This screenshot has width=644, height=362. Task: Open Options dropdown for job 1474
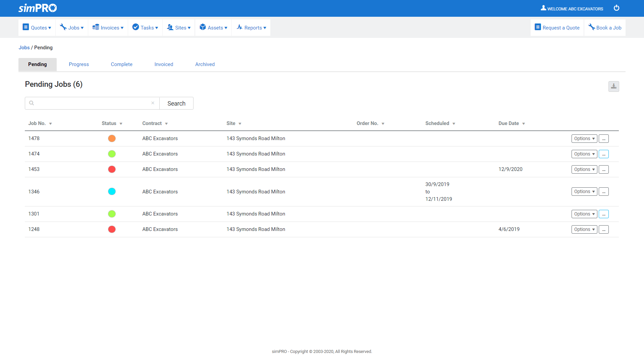tap(584, 154)
